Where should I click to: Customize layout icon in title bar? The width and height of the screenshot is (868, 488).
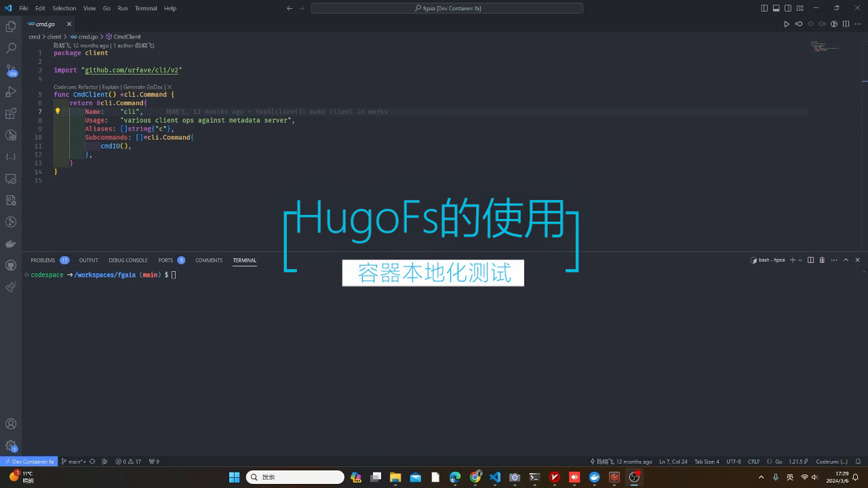tap(801, 8)
